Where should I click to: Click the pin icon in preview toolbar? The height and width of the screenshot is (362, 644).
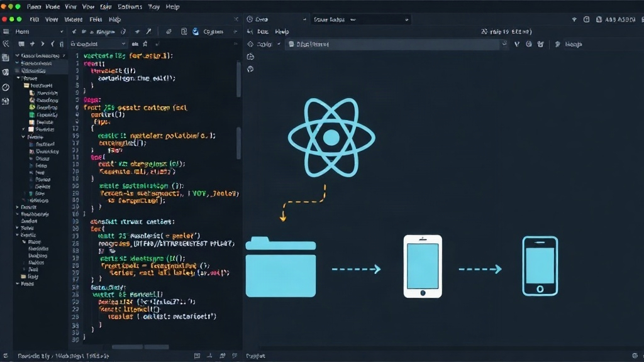pos(557,44)
